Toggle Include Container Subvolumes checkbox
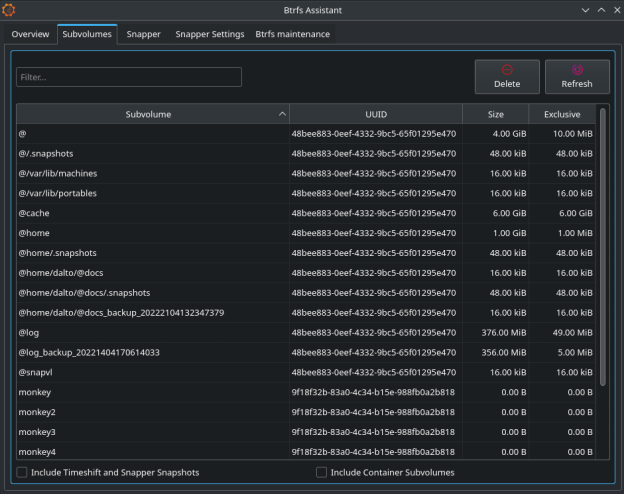This screenshot has height=494, width=624. (x=322, y=472)
